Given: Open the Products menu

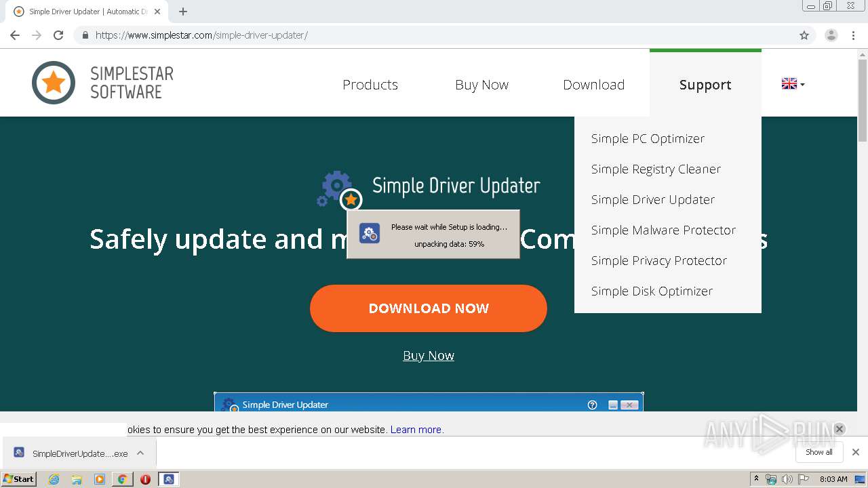Looking at the screenshot, I should 370,85.
